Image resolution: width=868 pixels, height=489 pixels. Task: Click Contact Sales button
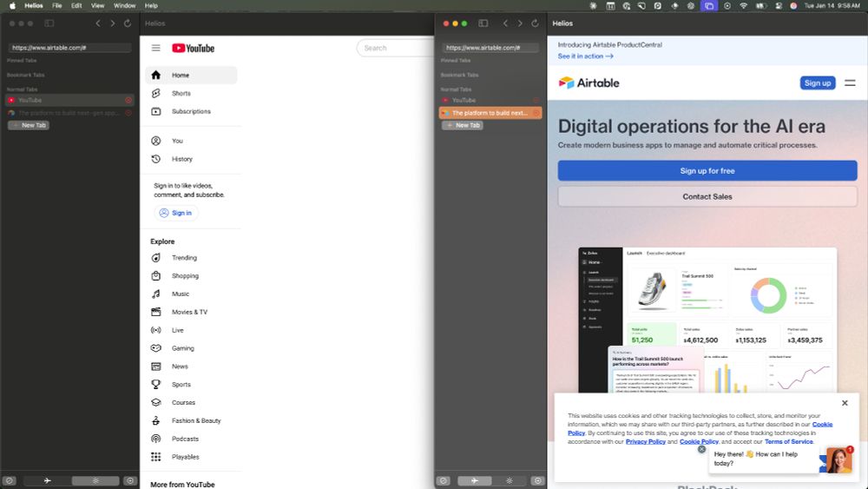point(707,196)
